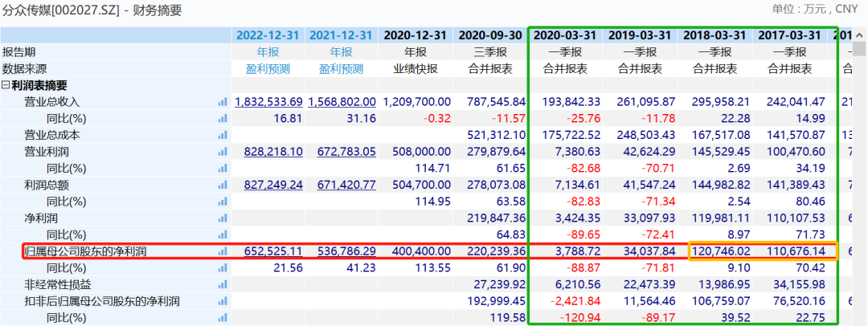Image resolution: width=868 pixels, height=326 pixels.
Task: Click the cell value 400,400.00
Action: pos(422,251)
